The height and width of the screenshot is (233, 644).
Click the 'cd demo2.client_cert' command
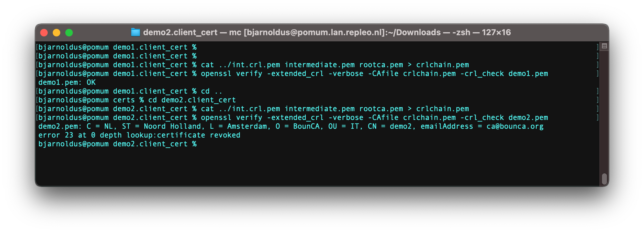[x=192, y=100]
